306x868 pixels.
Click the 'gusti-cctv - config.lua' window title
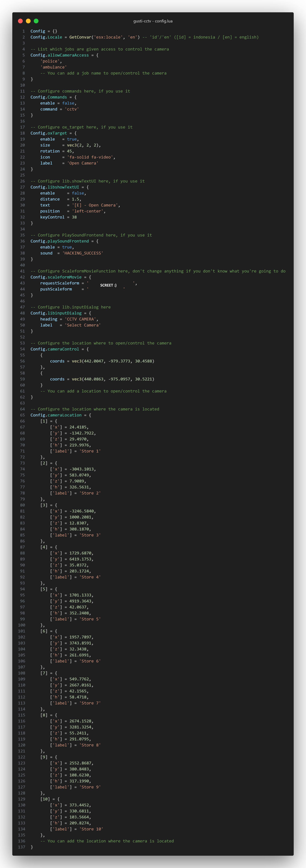tap(153, 21)
